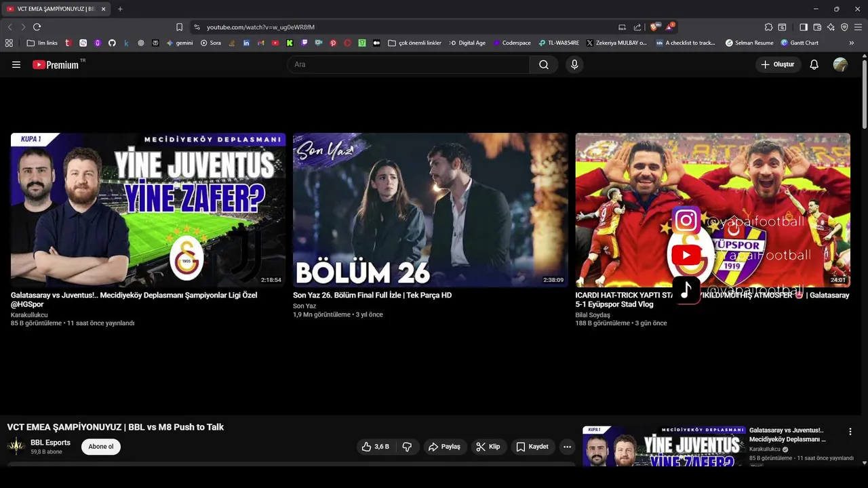Open the Coderspace bookmark
Image resolution: width=868 pixels, height=488 pixels.
pos(512,43)
